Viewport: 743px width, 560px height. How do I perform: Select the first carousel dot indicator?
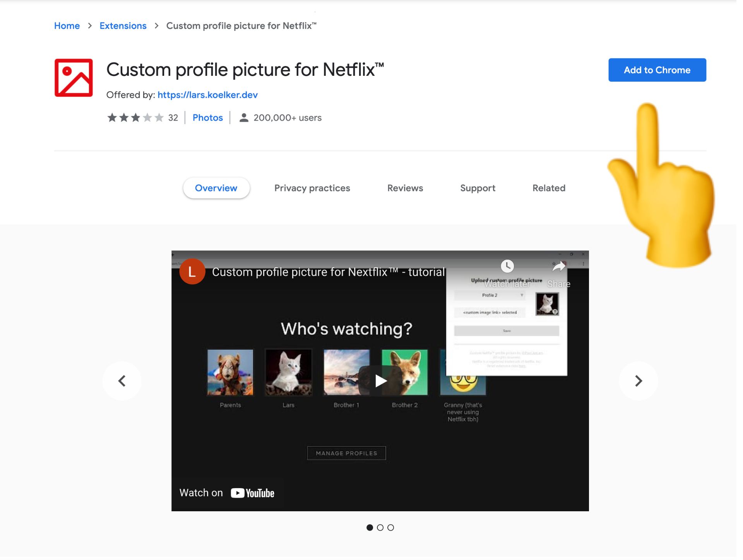[x=370, y=528]
